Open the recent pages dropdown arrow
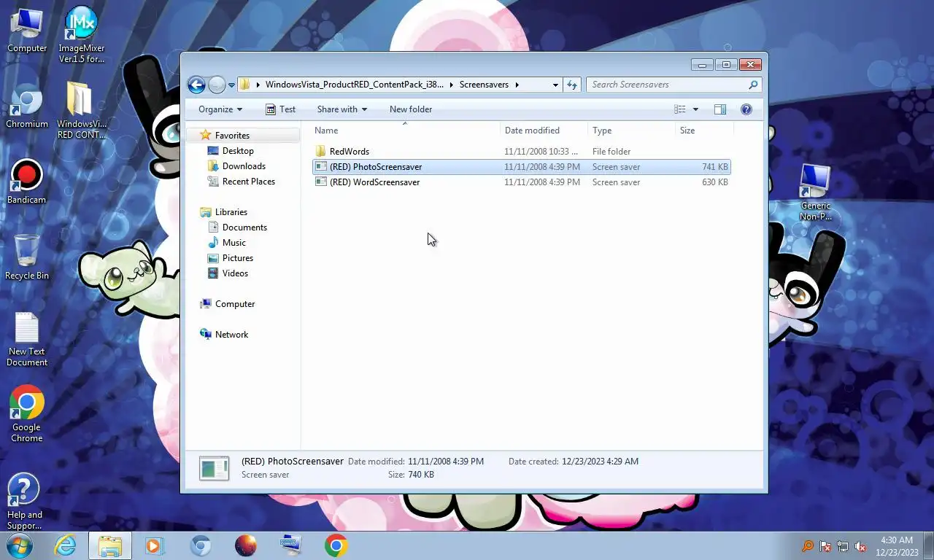Viewport: 934px width, 560px height. click(231, 85)
